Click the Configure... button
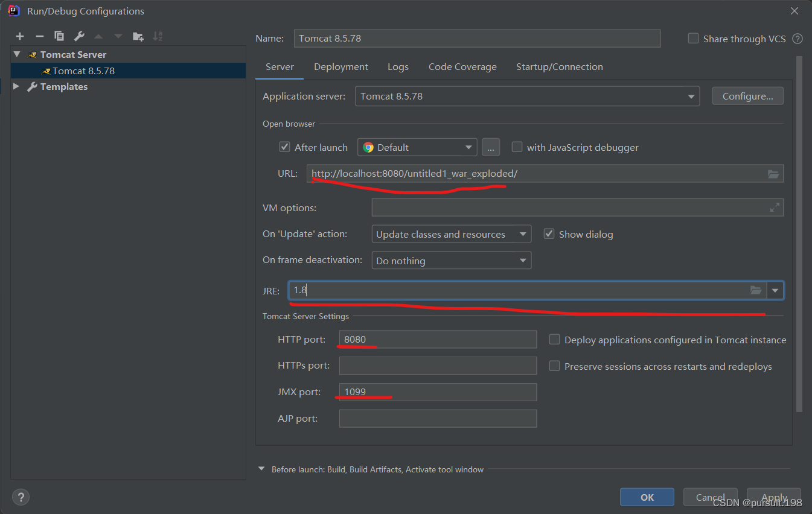 (748, 96)
